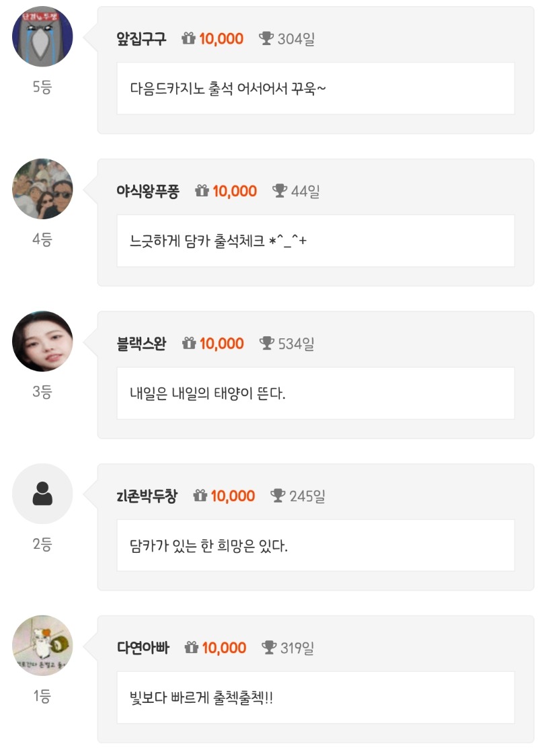
Task: Click the comment "담카가 있는 한 희망은 있다."
Action: [208, 545]
